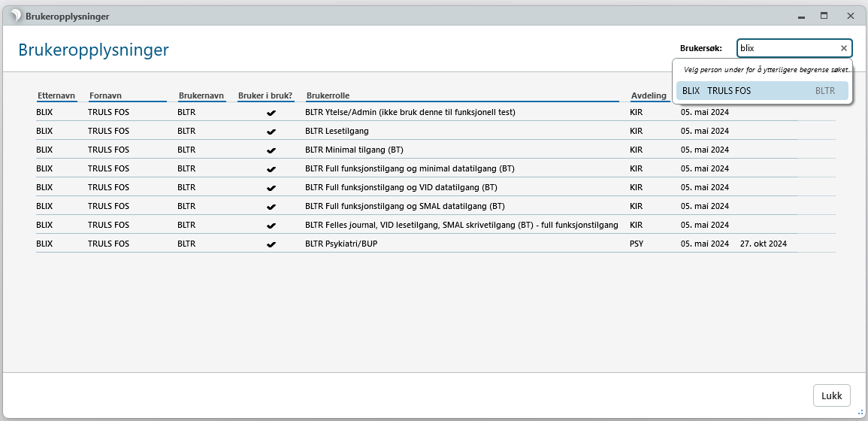Click the application logo in title bar
Screen dimensions: 868x421
coord(15,16)
